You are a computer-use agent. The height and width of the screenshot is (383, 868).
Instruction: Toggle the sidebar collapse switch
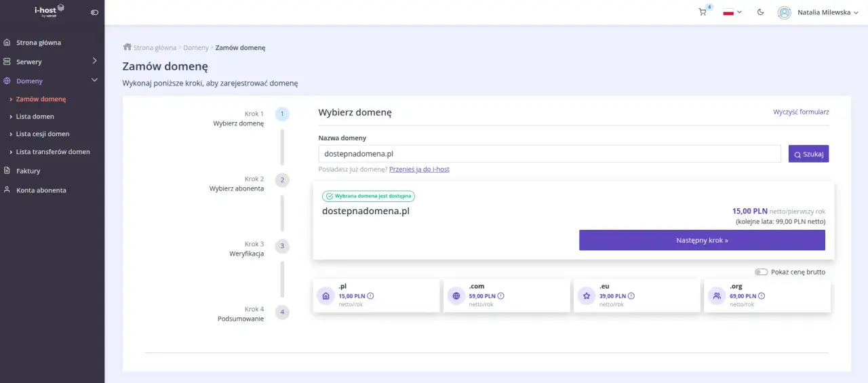pyautogui.click(x=94, y=12)
